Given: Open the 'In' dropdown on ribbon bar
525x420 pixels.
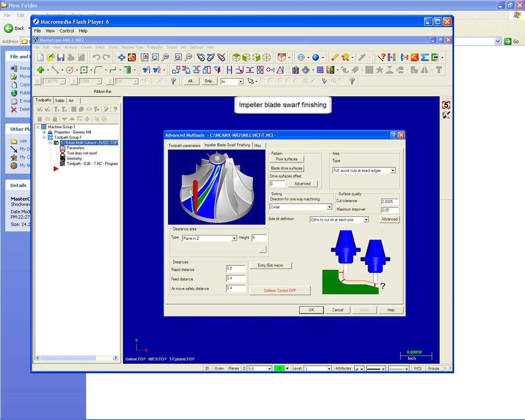Looking at the screenshot, I should tap(240, 81).
